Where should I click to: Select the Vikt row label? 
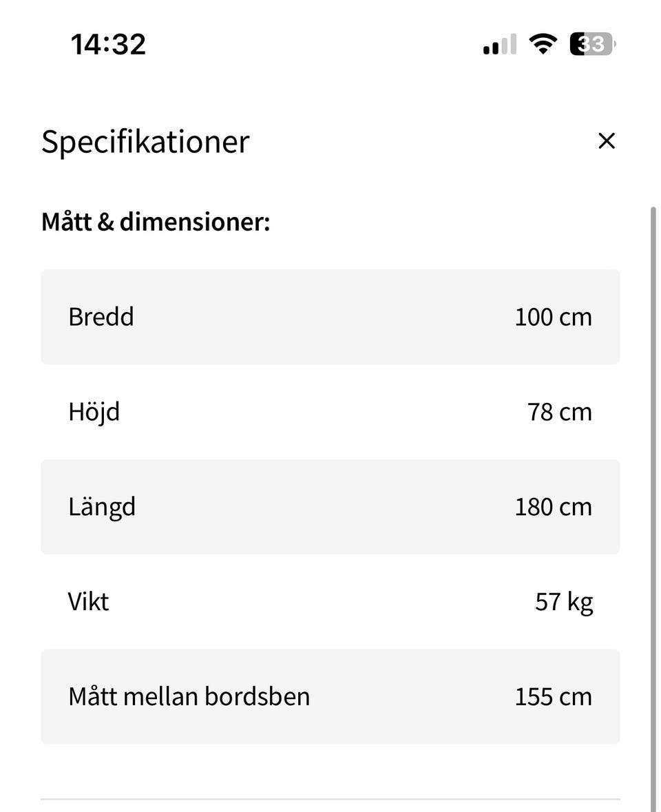tap(89, 602)
